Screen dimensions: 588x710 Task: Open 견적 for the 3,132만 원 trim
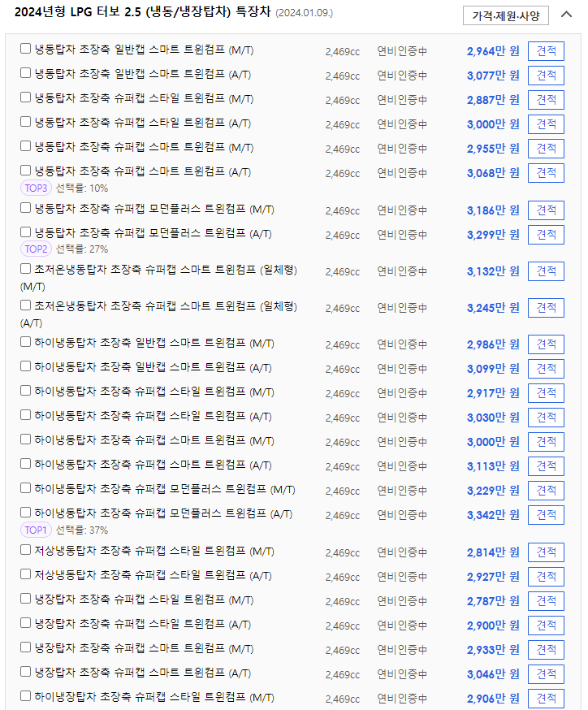(x=546, y=271)
